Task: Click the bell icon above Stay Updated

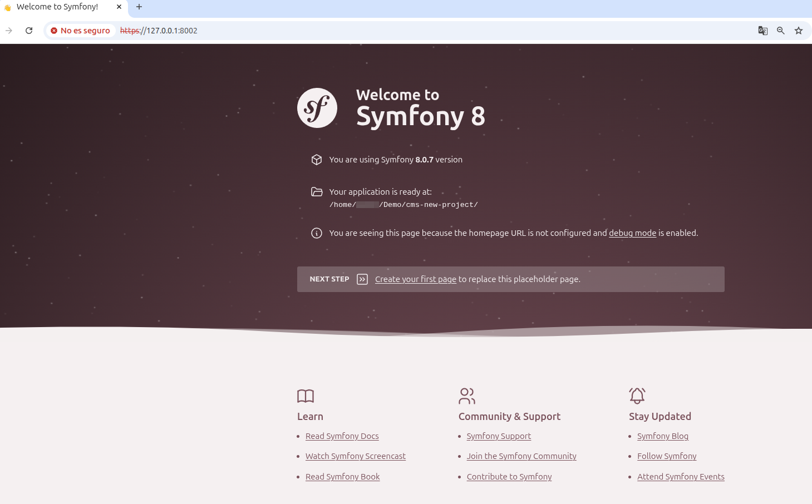Action: point(637,396)
